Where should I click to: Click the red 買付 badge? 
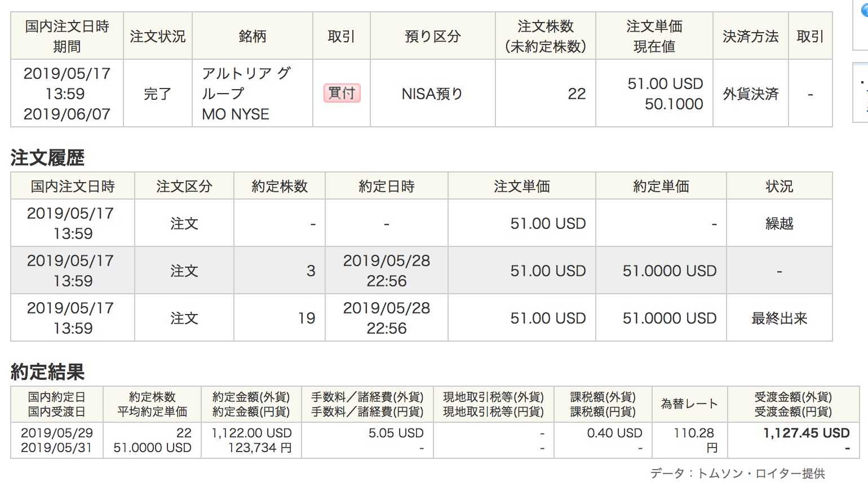tap(342, 93)
